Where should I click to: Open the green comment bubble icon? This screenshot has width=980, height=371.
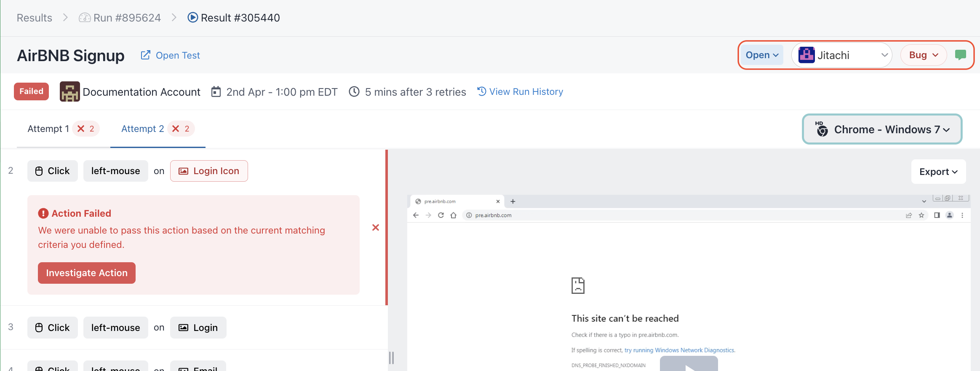click(960, 55)
